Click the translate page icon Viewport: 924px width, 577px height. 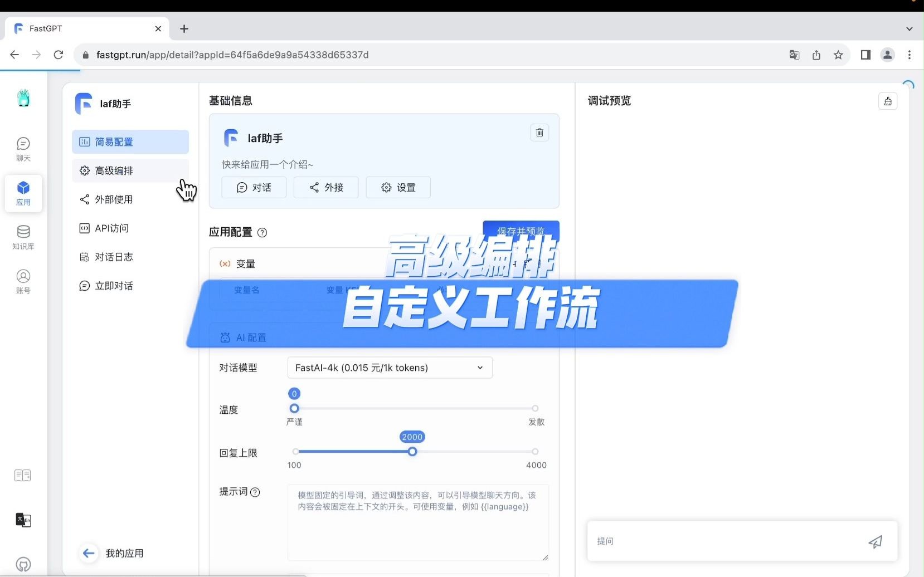[794, 55]
